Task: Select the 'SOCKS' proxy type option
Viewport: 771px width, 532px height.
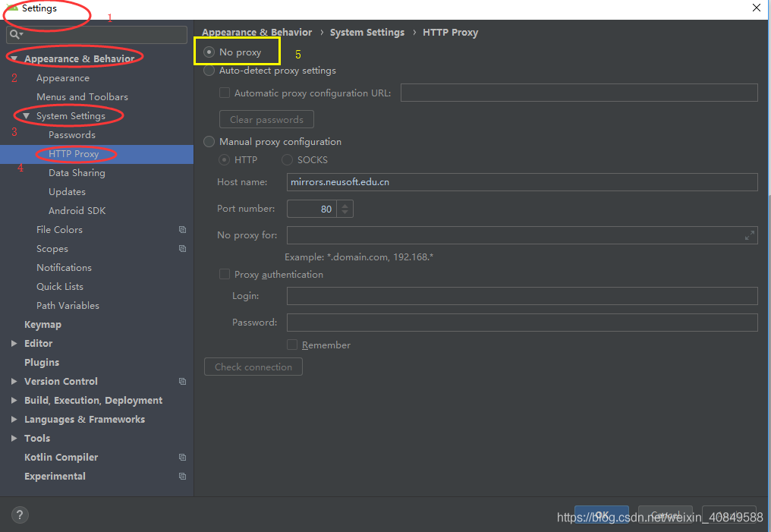Action: click(287, 159)
